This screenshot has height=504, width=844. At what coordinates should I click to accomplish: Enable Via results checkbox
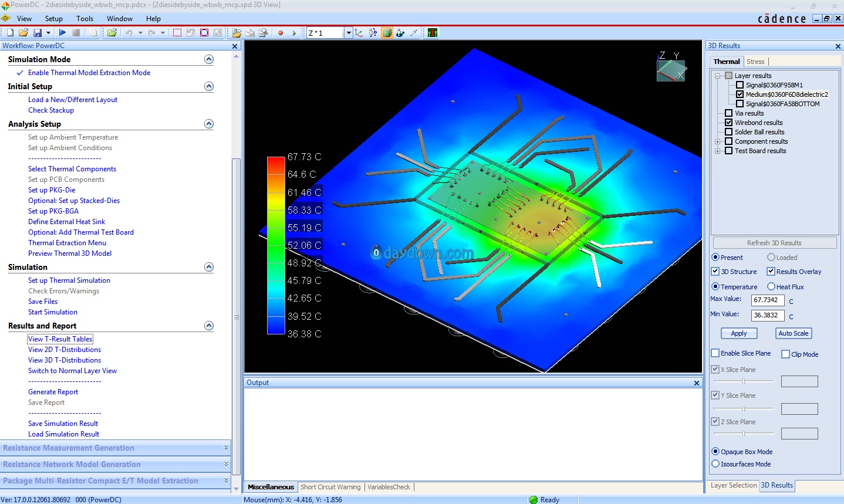(x=728, y=113)
